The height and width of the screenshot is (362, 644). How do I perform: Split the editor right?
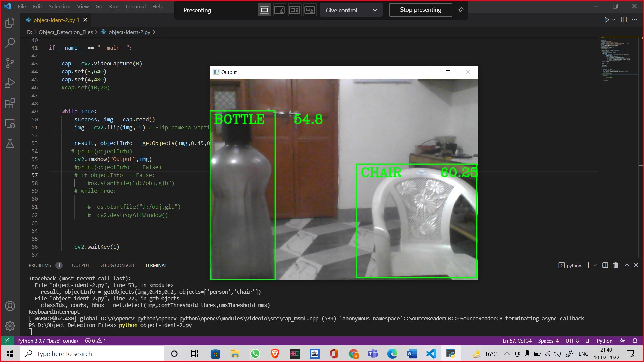tap(624, 20)
